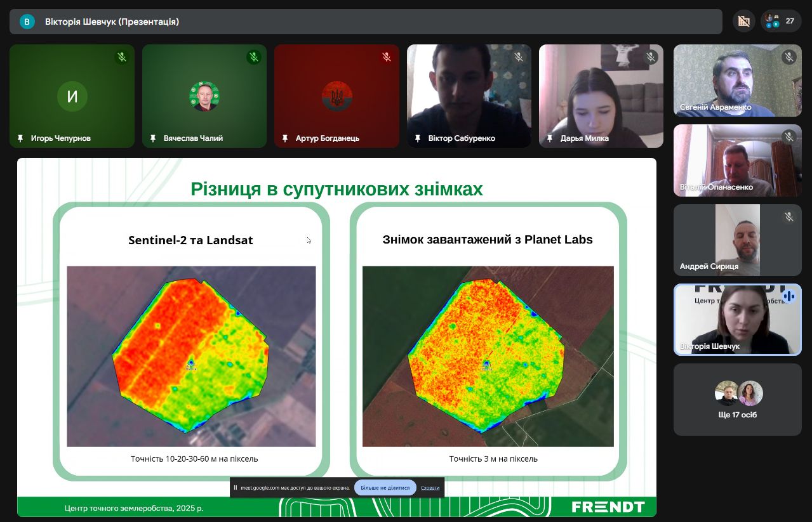Click muted mic icon on Євгеній Авраменко tile
This screenshot has width=812, height=522.
tap(789, 57)
